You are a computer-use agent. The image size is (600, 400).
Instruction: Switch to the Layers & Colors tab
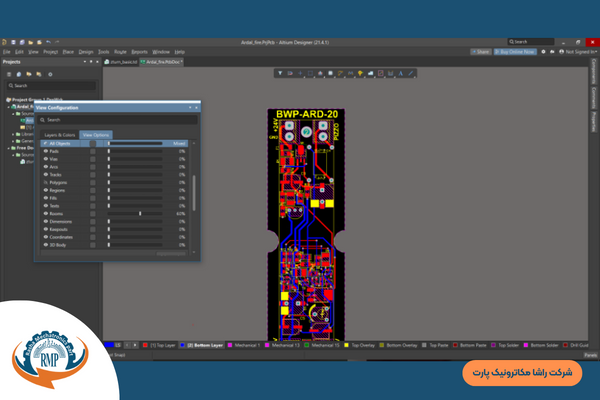pyautogui.click(x=58, y=134)
